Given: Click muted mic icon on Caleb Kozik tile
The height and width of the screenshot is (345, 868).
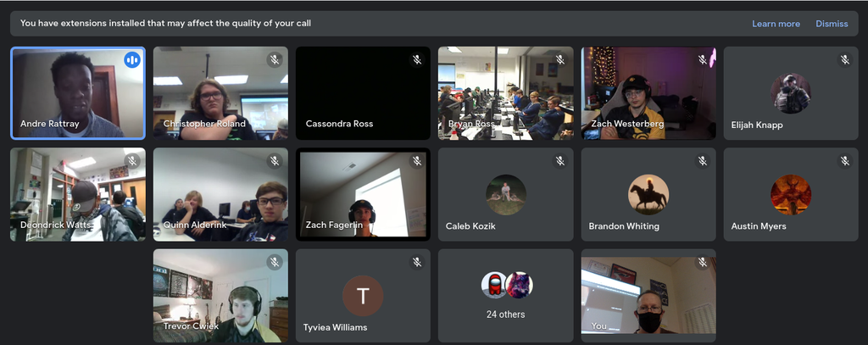Looking at the screenshot, I should (559, 160).
